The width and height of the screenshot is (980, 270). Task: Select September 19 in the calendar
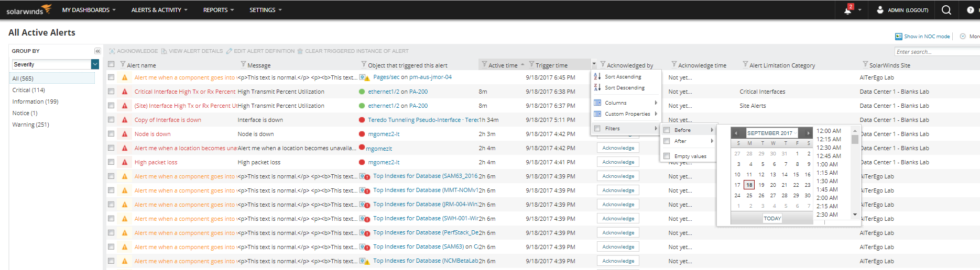pyautogui.click(x=761, y=185)
